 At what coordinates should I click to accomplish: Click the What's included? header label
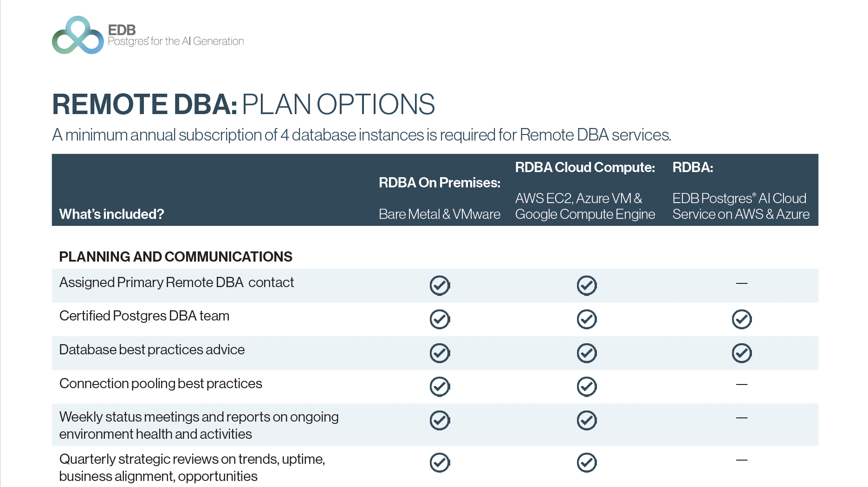(x=112, y=214)
